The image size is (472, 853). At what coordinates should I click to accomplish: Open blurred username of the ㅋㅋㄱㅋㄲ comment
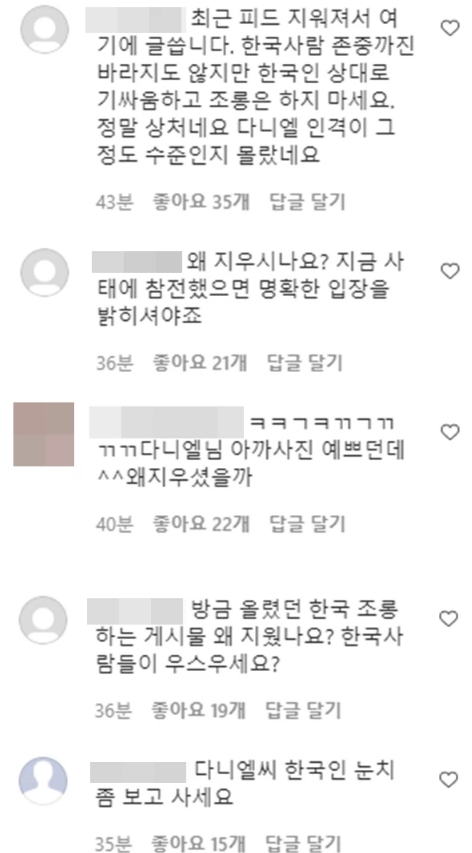click(x=165, y=422)
